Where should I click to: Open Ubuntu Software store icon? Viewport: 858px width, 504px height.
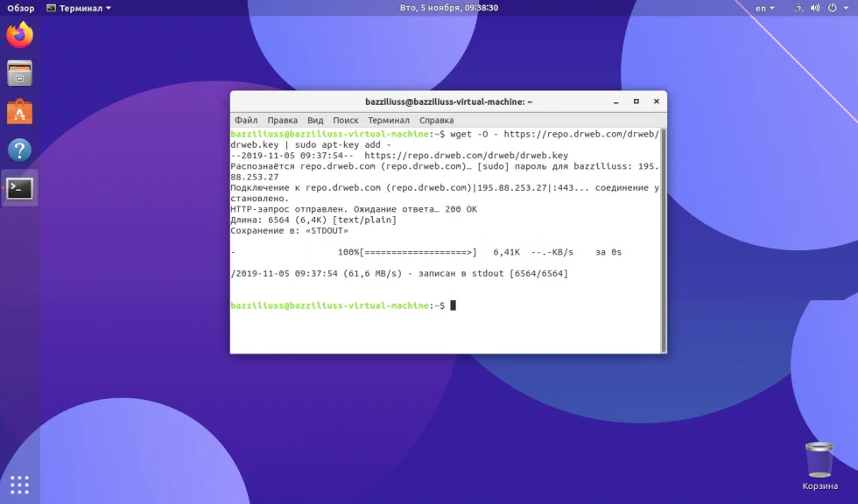[x=19, y=112]
